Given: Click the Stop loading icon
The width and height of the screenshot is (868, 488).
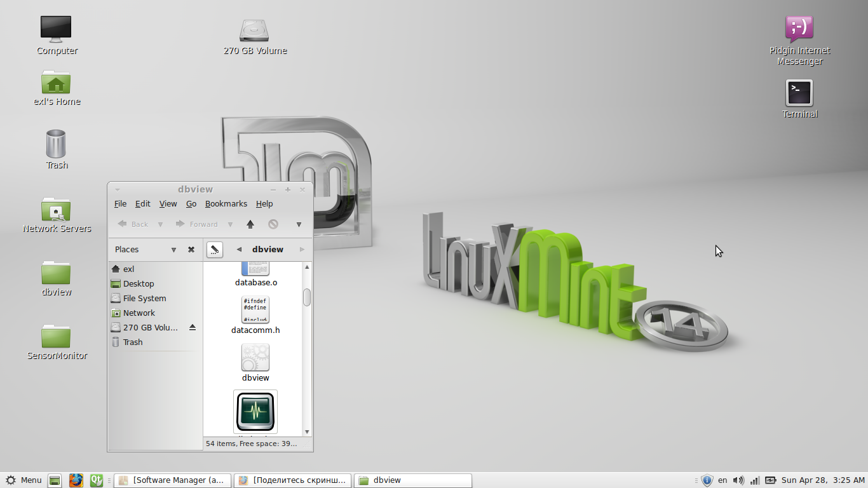Looking at the screenshot, I should coord(273,224).
